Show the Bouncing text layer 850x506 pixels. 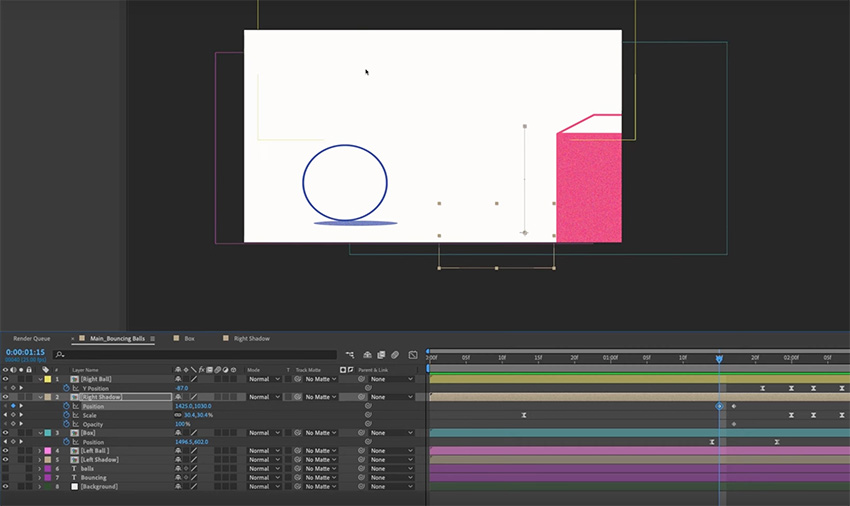(x=5, y=478)
